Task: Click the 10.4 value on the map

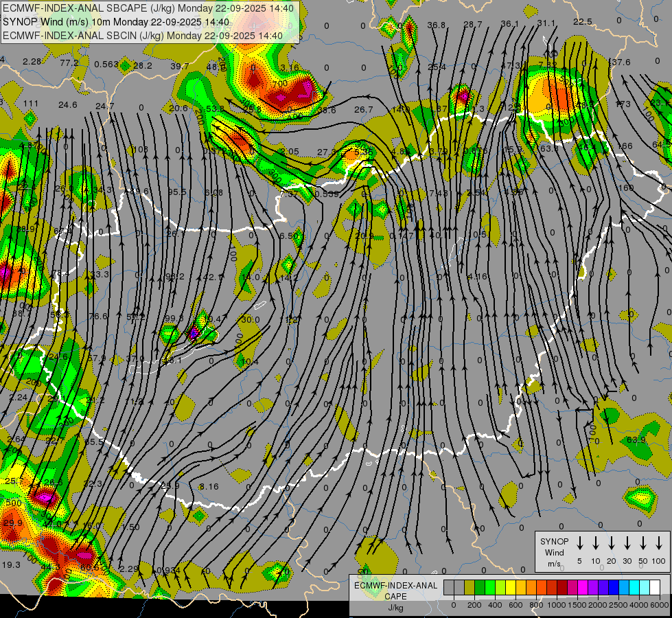Action: (x=249, y=363)
